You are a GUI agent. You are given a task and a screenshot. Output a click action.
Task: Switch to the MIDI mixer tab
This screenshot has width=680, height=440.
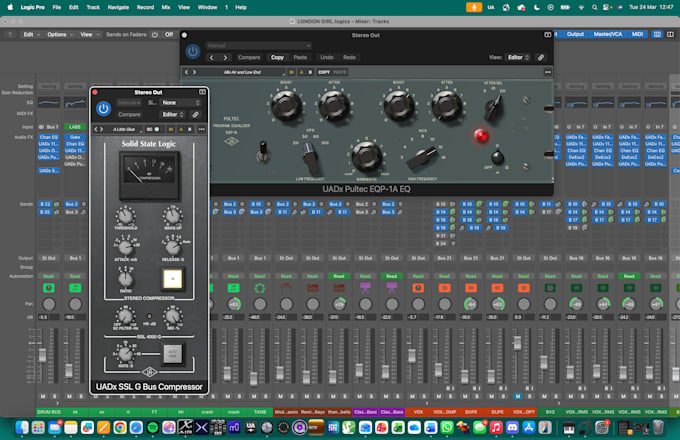637,34
